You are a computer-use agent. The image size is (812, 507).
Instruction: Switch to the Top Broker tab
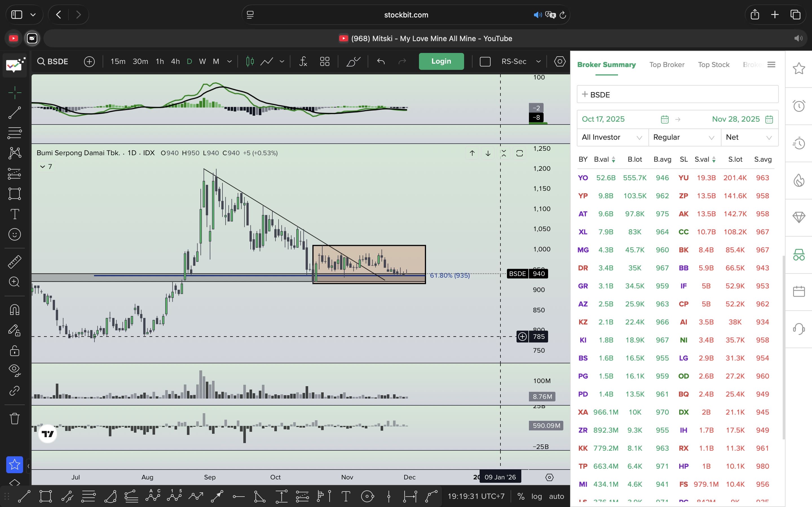point(667,65)
